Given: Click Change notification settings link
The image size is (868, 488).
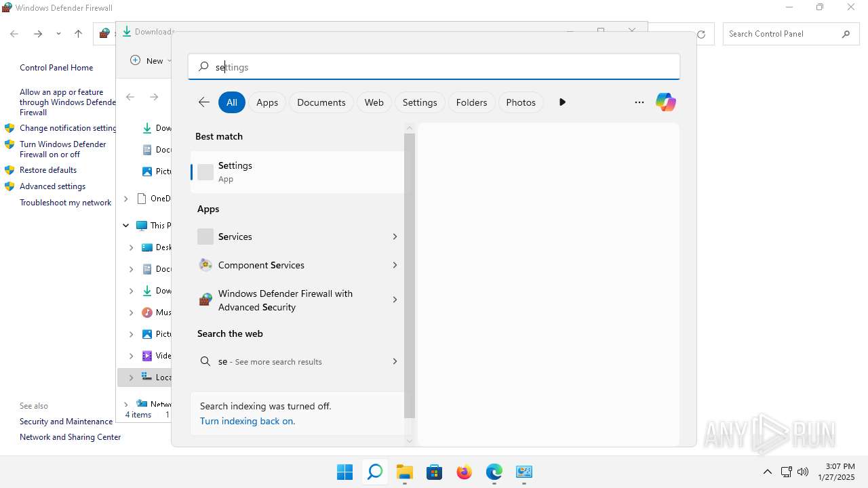Looking at the screenshot, I should (68, 128).
